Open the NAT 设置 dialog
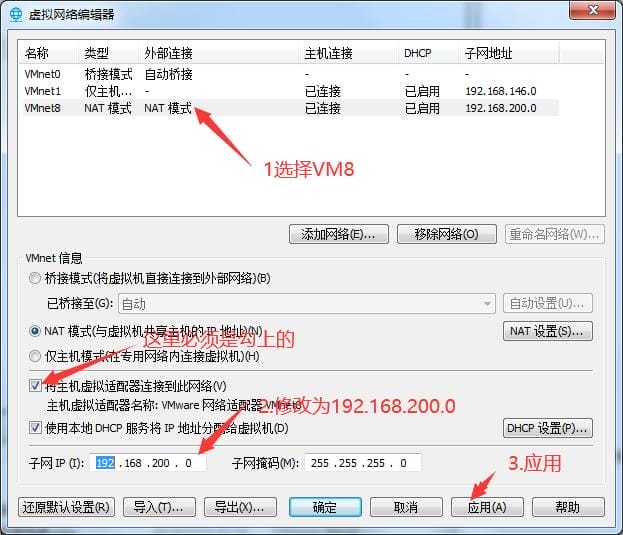623x535 pixels. [x=547, y=331]
